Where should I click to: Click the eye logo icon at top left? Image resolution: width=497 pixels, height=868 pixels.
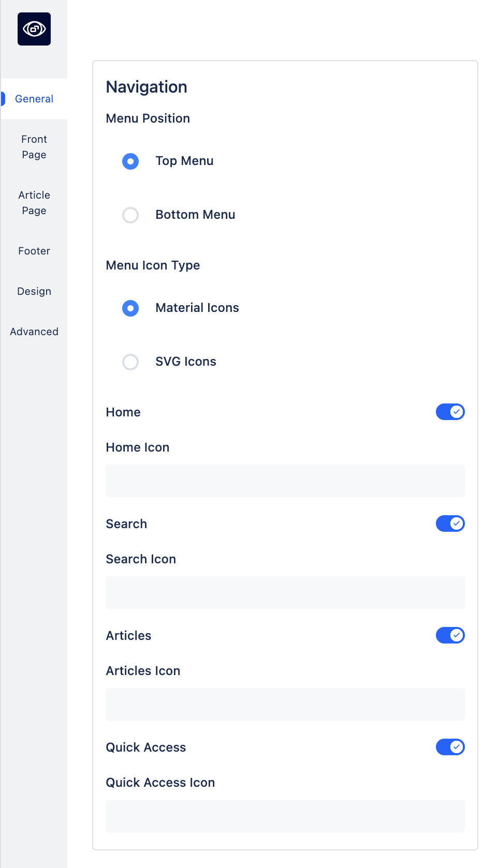coord(34,29)
